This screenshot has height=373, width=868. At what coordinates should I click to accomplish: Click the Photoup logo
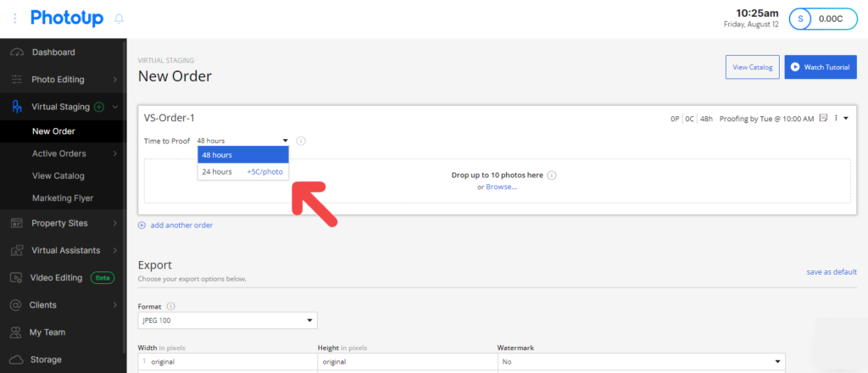coord(67,19)
